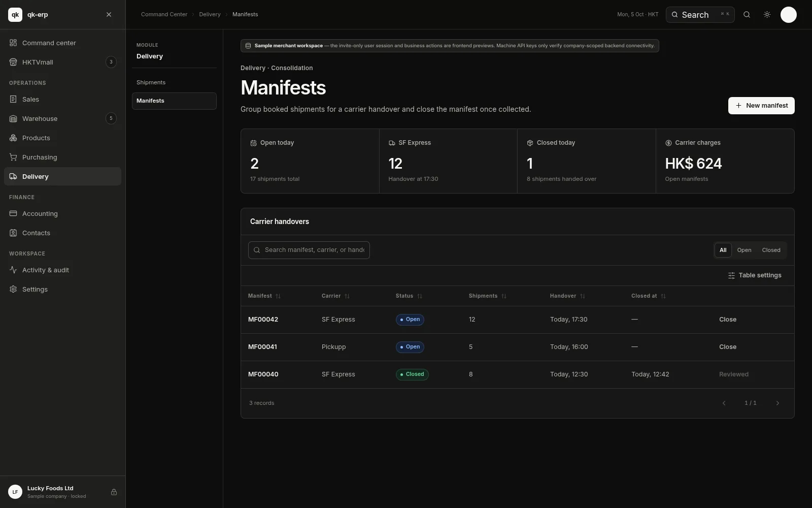
Task: Select the Sales sidebar icon
Action: (x=13, y=99)
